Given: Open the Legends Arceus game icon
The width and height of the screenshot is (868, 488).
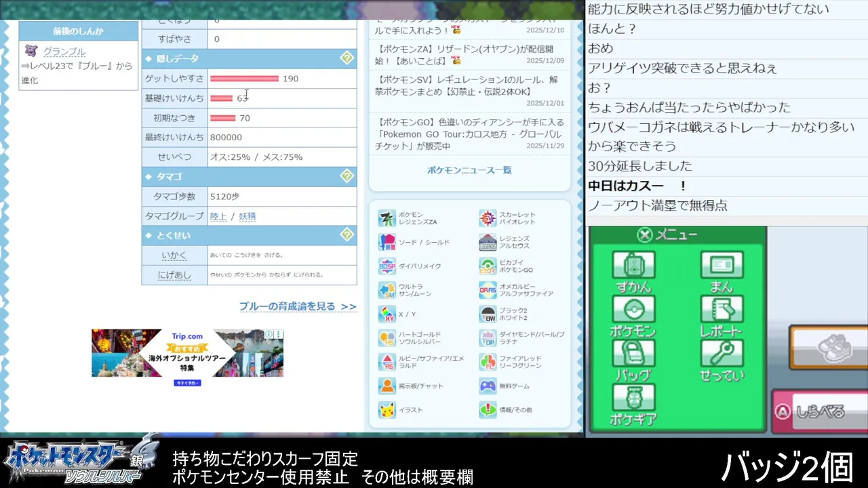Looking at the screenshot, I should (x=488, y=242).
